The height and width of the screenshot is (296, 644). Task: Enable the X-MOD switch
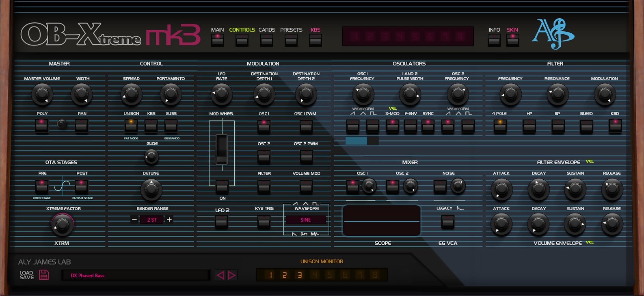(392, 126)
